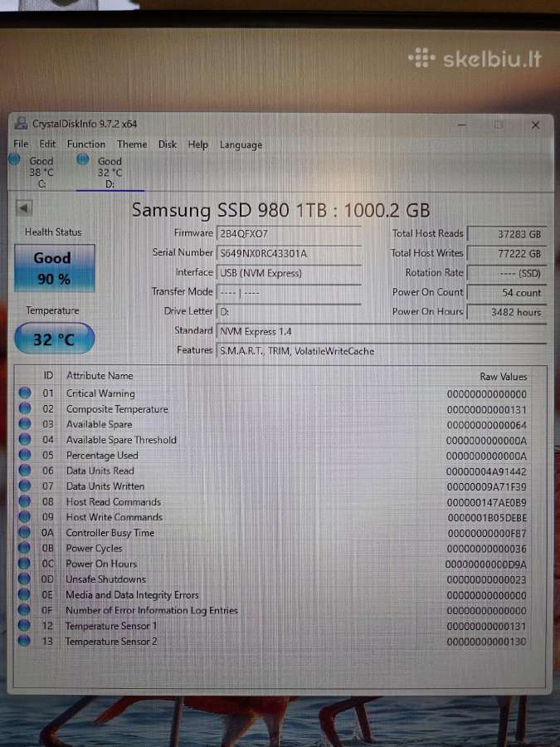Click the status dot for Percentage Used
The width and height of the screenshot is (560, 747).
pos(25,455)
